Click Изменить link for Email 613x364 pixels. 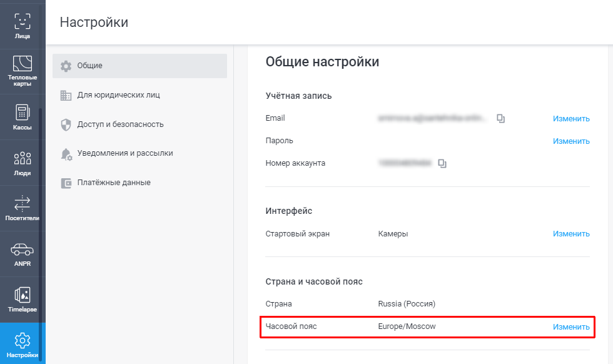click(x=570, y=118)
